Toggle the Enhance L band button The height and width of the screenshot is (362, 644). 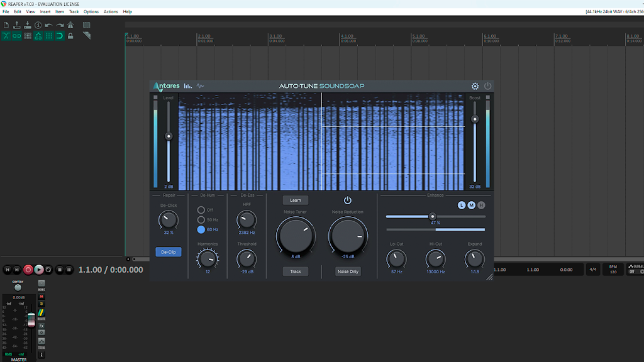(462, 206)
